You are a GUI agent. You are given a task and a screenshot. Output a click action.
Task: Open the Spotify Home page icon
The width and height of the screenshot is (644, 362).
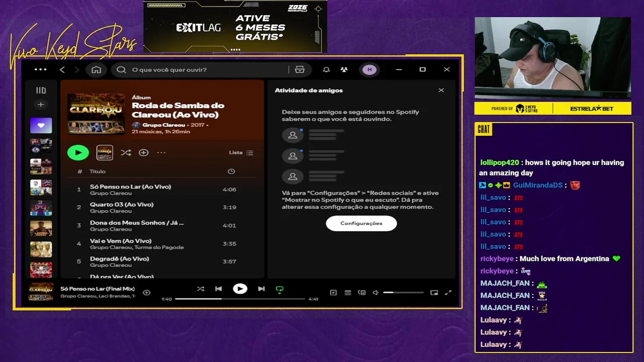click(96, 70)
